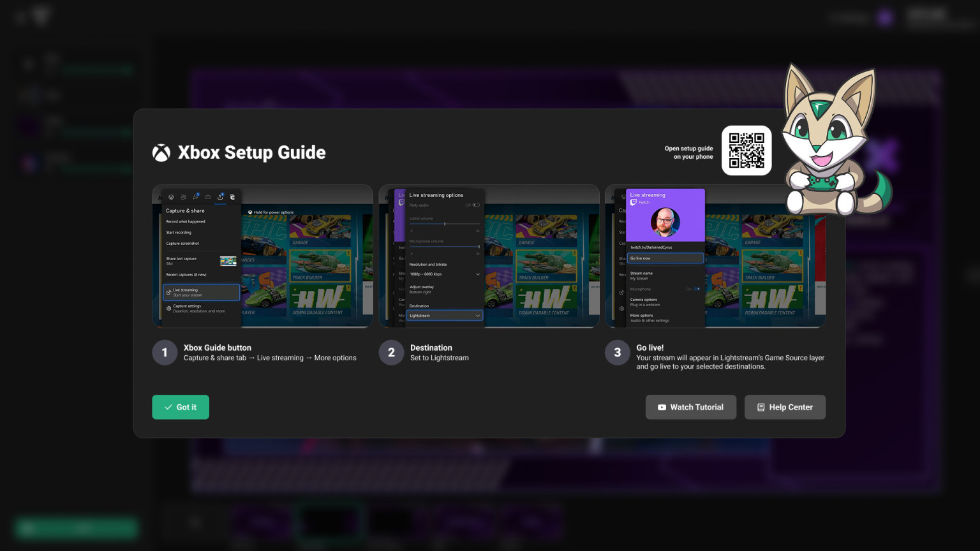
Task: Select Live streaming from Capture & share menu
Action: [x=186, y=292]
